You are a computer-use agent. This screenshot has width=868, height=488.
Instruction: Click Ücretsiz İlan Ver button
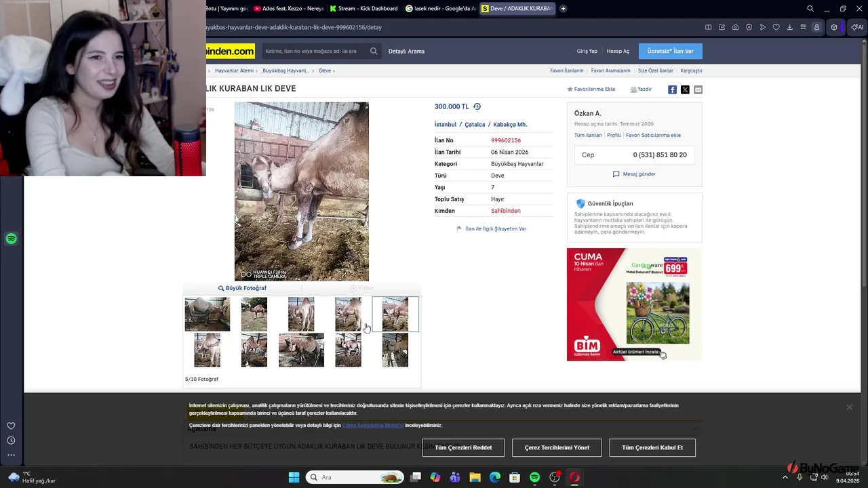pyautogui.click(x=670, y=52)
